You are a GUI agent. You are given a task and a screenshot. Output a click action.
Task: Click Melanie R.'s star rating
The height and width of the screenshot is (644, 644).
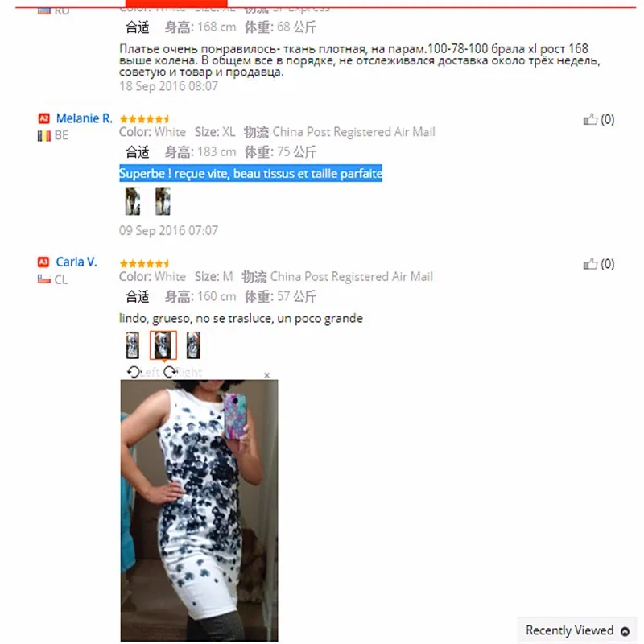[x=144, y=119]
